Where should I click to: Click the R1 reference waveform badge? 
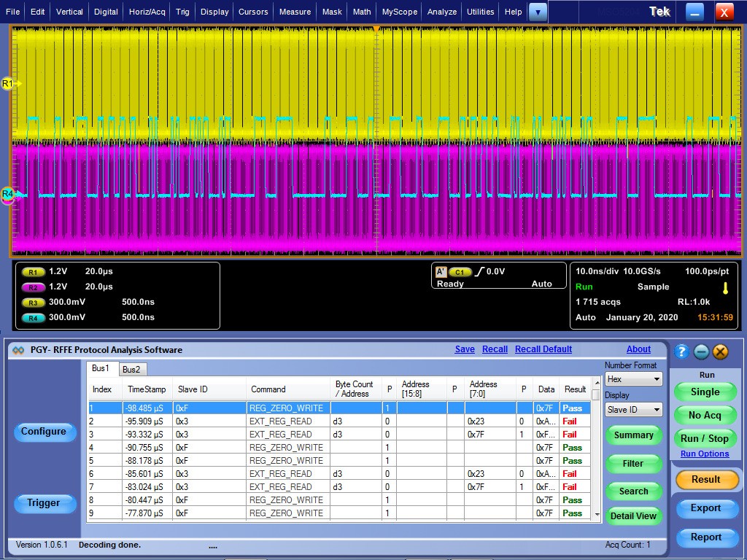coord(34,271)
